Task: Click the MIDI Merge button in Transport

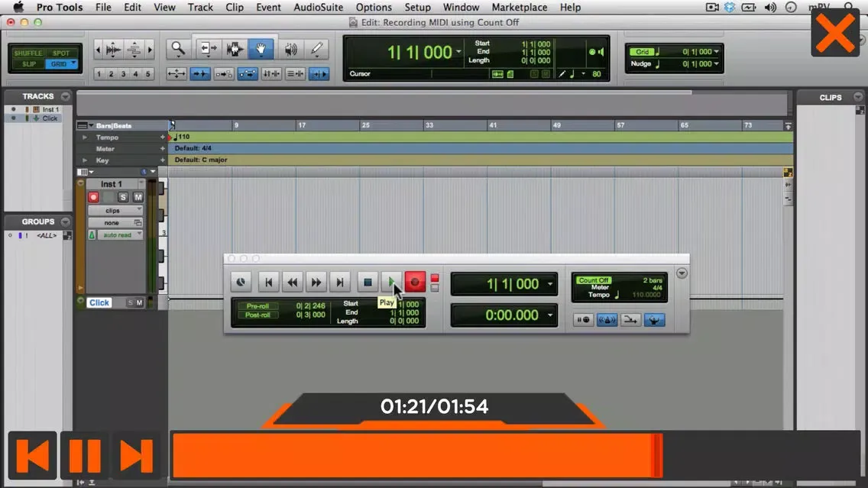Action: point(630,320)
